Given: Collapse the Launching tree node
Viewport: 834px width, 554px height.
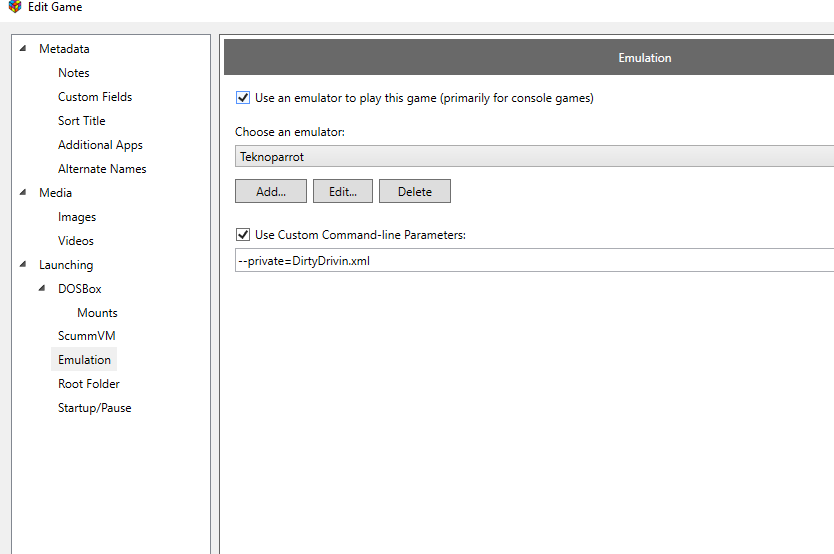Looking at the screenshot, I should (23, 264).
